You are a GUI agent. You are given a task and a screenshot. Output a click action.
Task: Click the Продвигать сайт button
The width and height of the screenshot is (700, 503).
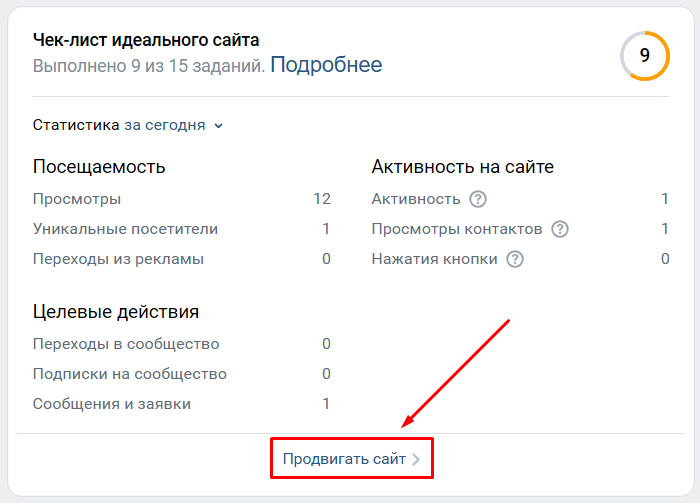click(x=352, y=459)
